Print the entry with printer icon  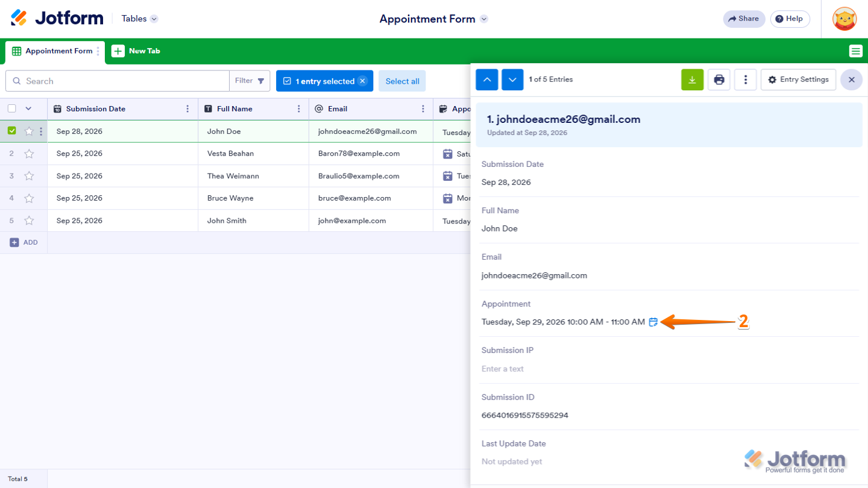719,80
